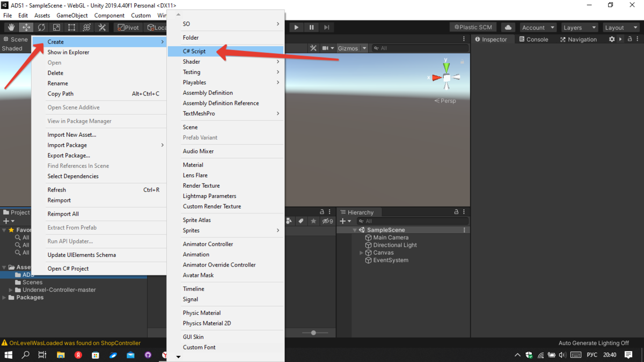Open SampleScene options kebab in Hierarchy

pyautogui.click(x=464, y=230)
